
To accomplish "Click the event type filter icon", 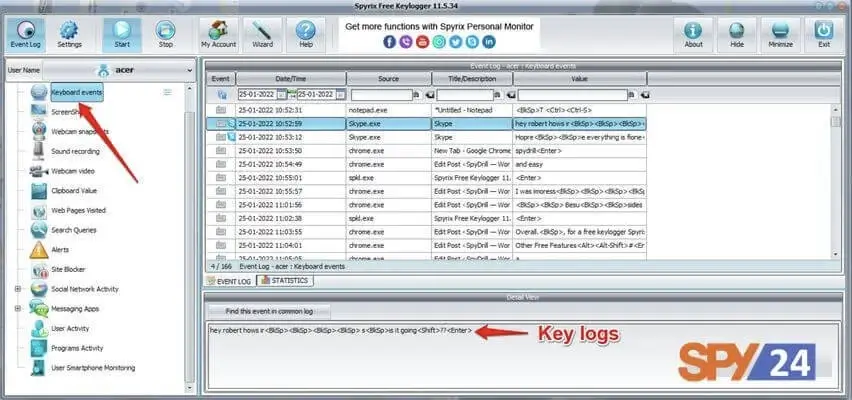I will (221, 95).
